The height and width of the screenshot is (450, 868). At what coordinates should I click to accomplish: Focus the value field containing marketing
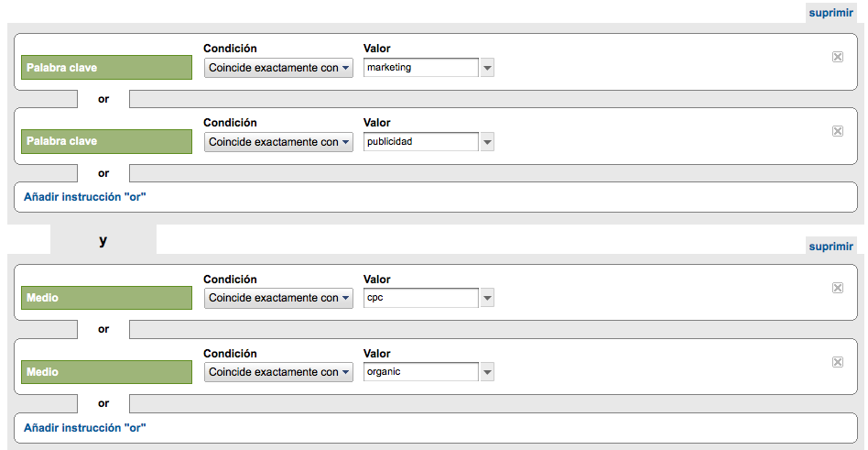click(421, 68)
